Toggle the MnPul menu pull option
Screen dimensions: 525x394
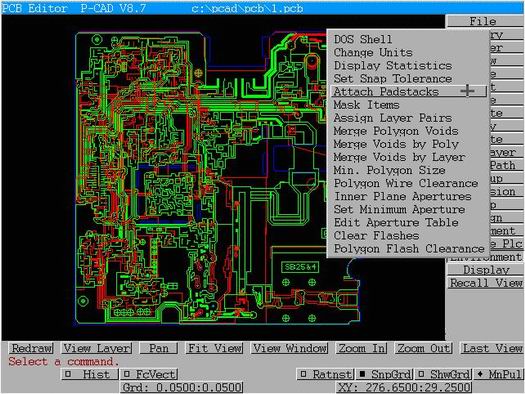(499, 374)
